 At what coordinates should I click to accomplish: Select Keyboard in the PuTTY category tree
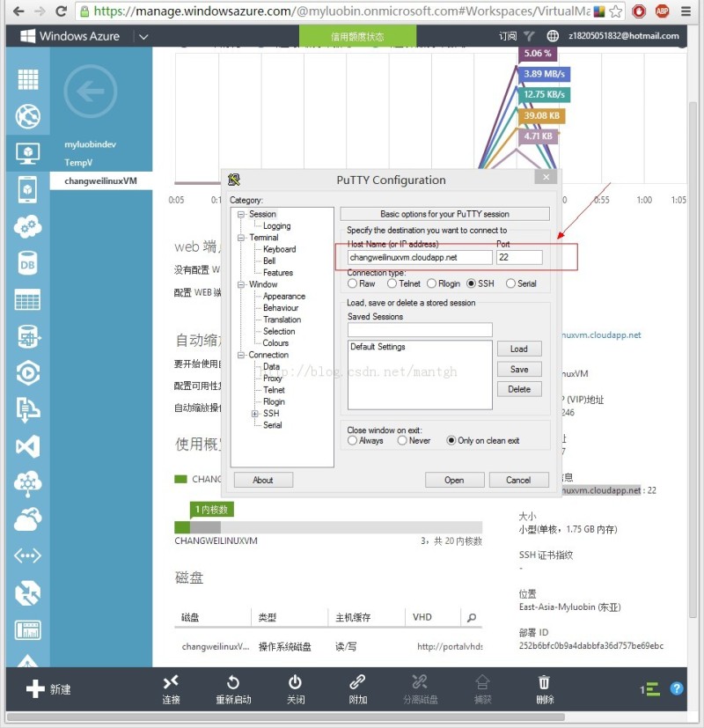pyautogui.click(x=279, y=249)
